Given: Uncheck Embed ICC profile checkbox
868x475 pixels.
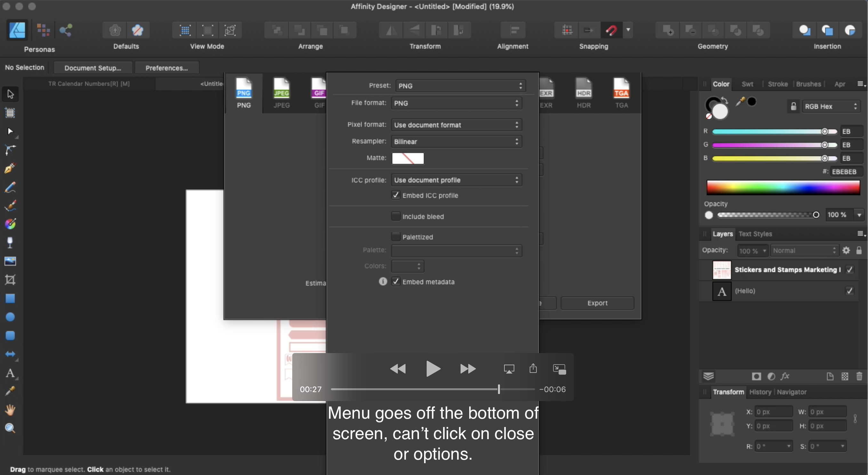Looking at the screenshot, I should pos(396,195).
